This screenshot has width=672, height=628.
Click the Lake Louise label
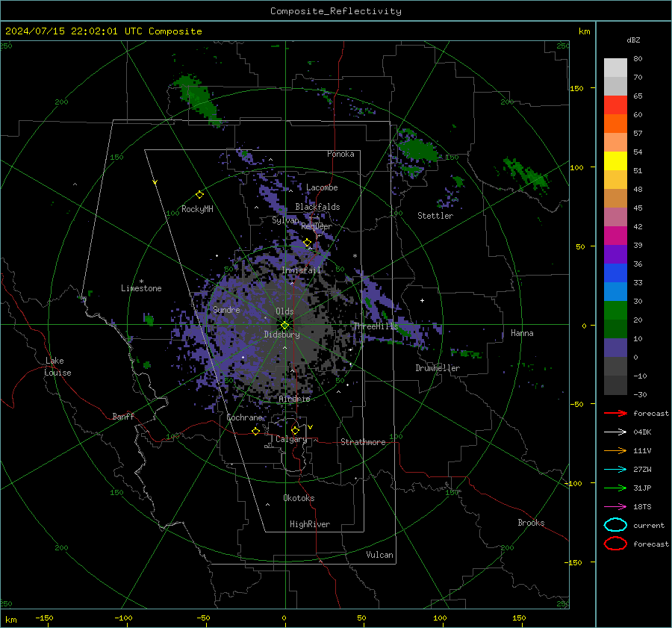(57, 367)
